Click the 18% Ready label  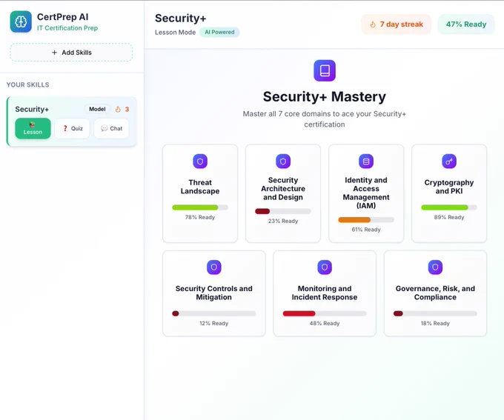[x=435, y=323]
